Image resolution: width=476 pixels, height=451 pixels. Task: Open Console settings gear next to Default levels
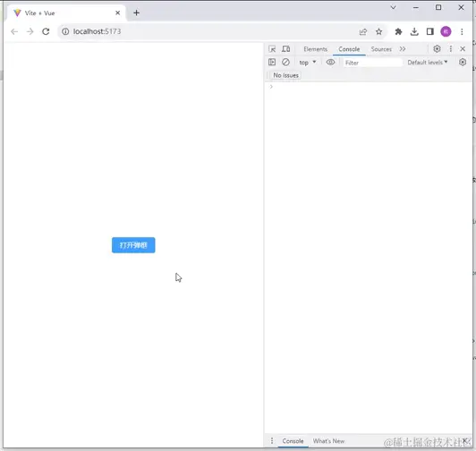[463, 63]
